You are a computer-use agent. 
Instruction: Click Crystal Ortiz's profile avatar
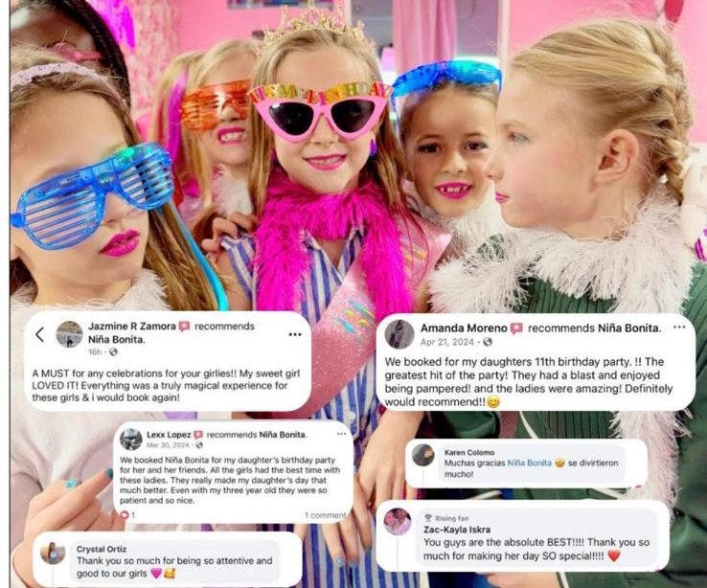coord(53,552)
